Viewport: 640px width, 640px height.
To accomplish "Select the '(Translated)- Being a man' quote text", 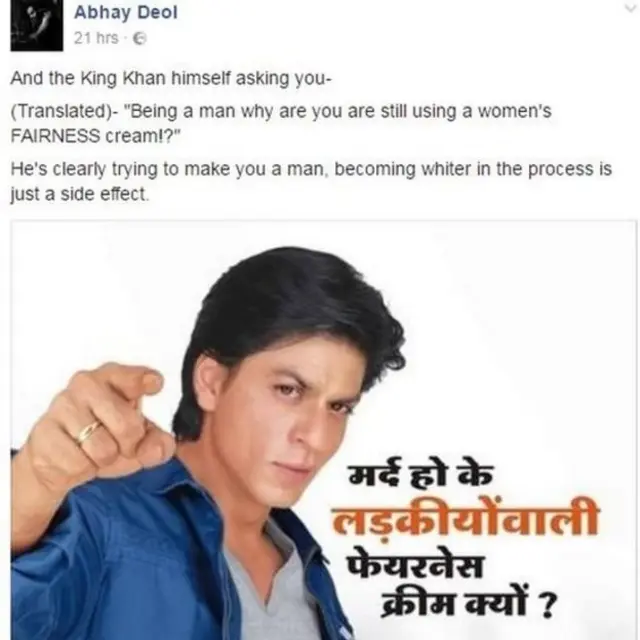I will pos(281,123).
